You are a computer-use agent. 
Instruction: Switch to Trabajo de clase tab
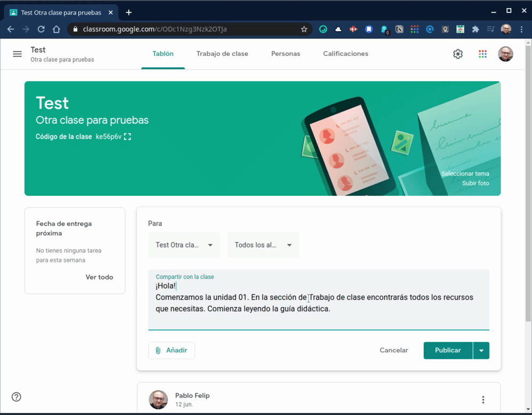pos(222,54)
